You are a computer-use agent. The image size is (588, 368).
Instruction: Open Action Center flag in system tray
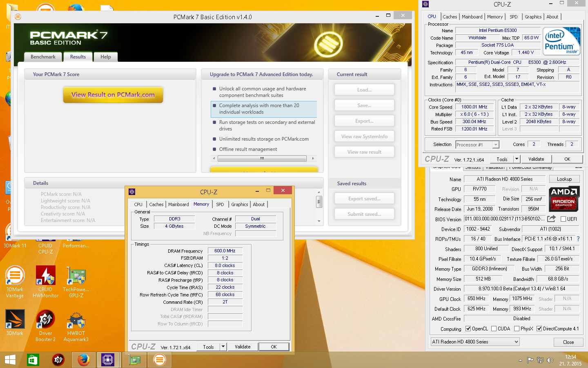[x=530, y=360]
